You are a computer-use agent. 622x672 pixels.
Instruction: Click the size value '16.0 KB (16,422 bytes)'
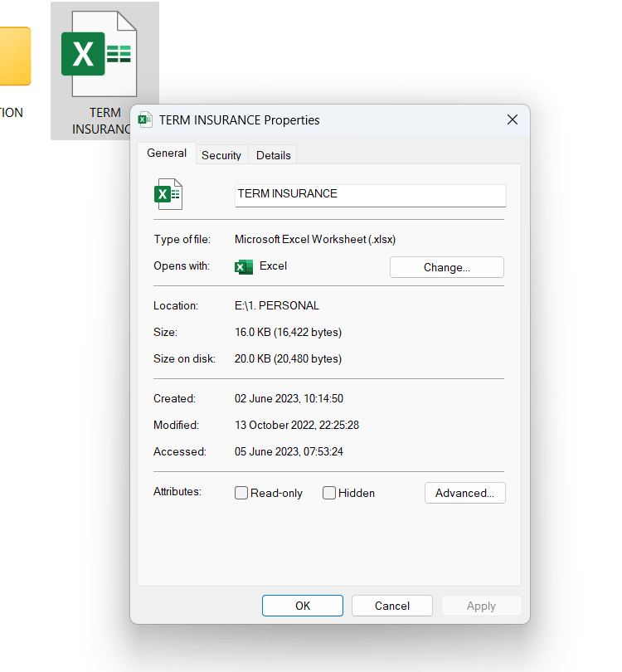(288, 332)
